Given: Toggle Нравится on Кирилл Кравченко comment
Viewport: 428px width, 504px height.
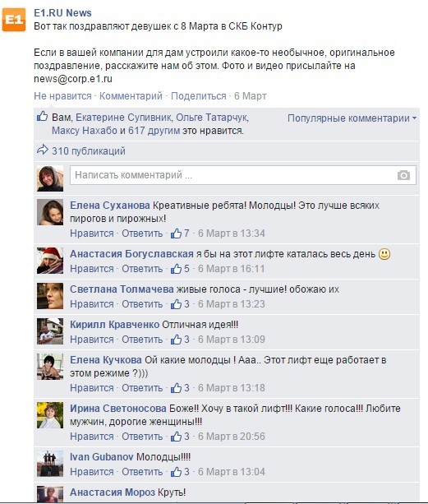Looking at the screenshot, I should 92,340.
